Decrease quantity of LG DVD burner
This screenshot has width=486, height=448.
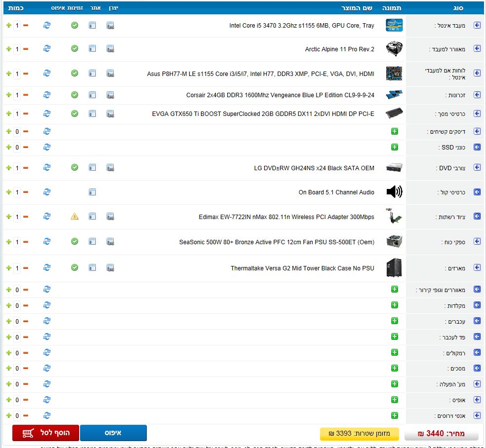point(26,168)
